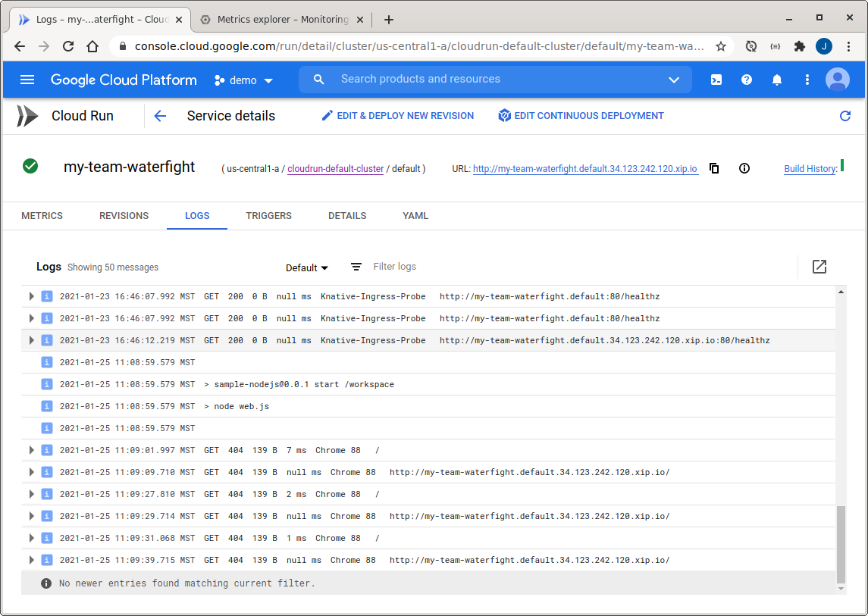Click the help question mark icon
This screenshot has height=616, width=868.
click(x=747, y=80)
